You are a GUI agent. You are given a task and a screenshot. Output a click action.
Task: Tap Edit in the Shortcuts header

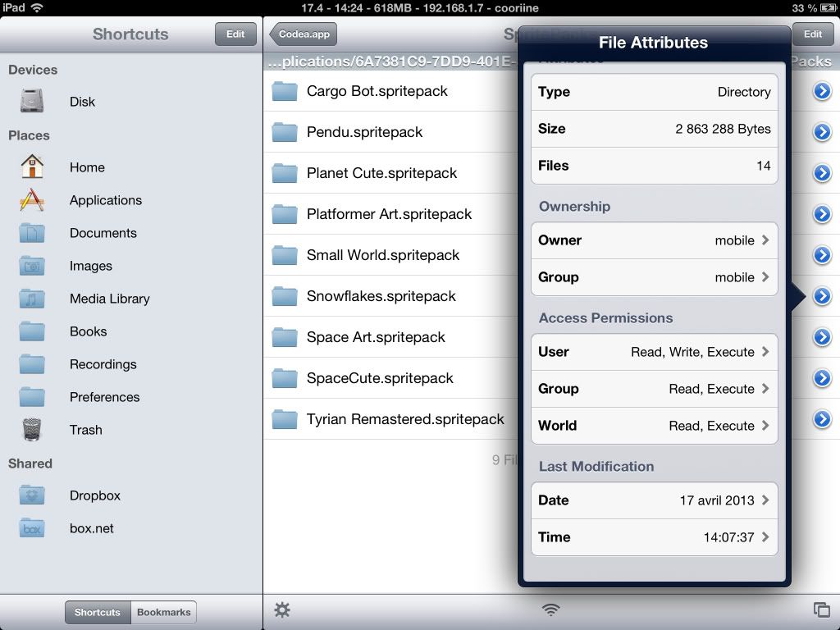click(235, 34)
